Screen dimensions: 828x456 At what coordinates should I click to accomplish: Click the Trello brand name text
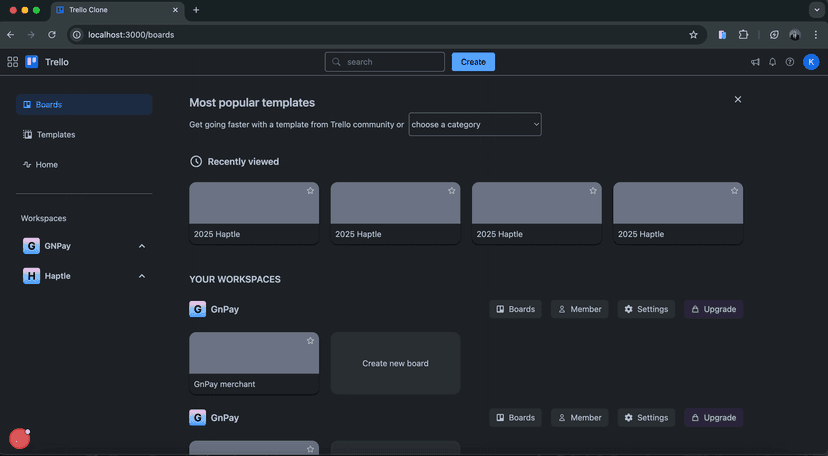click(x=57, y=62)
